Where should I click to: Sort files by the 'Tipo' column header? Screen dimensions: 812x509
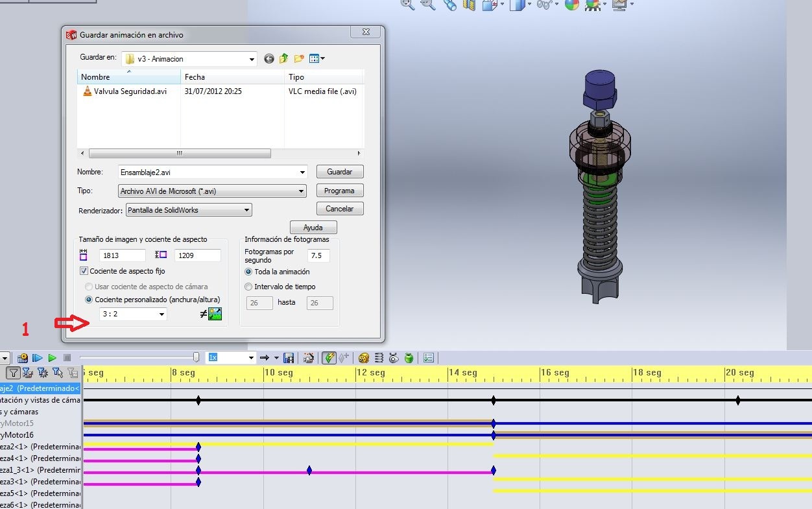pyautogui.click(x=322, y=77)
